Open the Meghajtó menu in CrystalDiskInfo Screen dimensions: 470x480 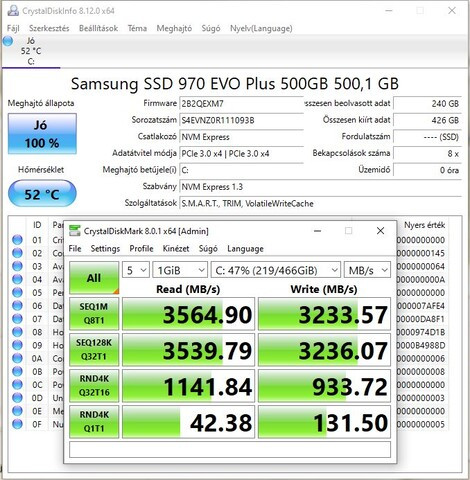click(174, 28)
